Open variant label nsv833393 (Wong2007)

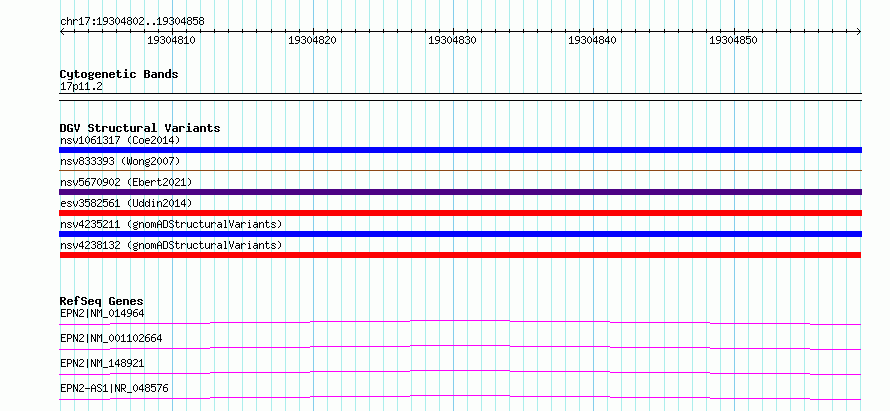(120, 161)
